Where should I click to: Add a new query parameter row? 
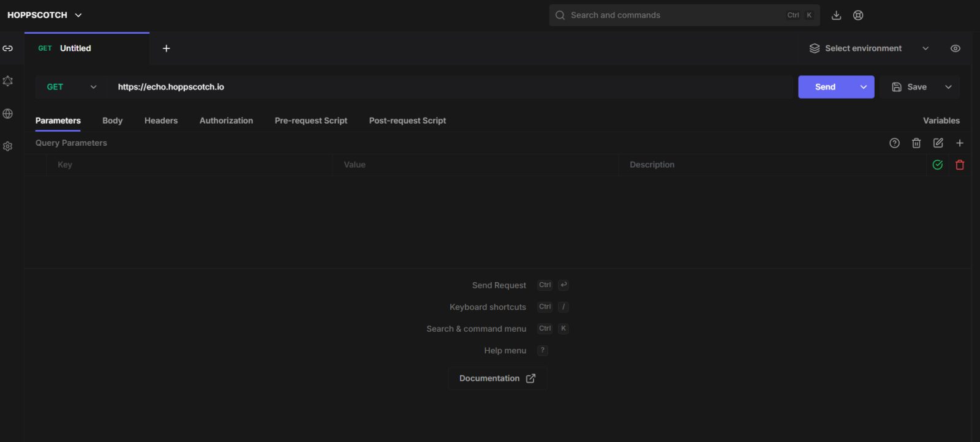coord(960,143)
